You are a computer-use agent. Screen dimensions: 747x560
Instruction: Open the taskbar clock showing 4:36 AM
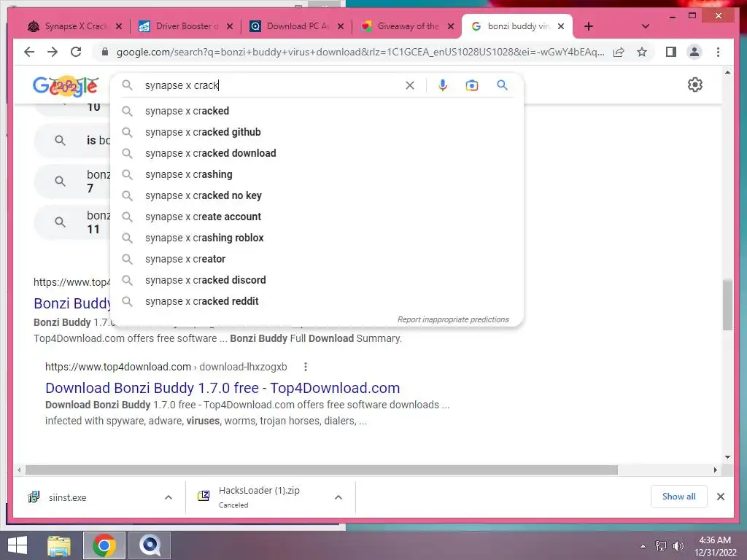coord(715,546)
